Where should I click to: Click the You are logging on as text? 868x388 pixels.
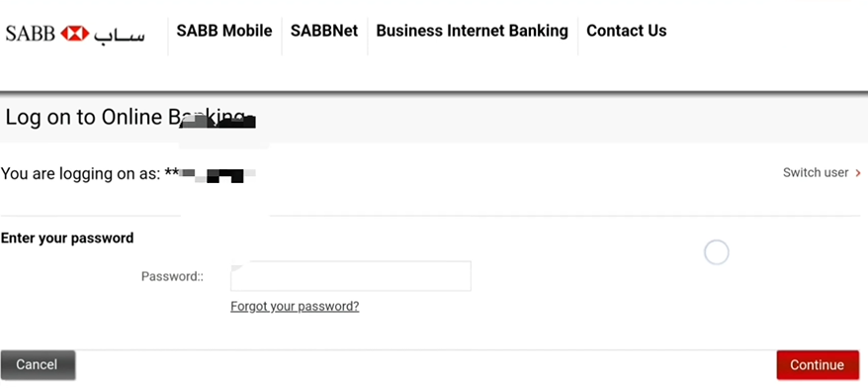[x=81, y=174]
